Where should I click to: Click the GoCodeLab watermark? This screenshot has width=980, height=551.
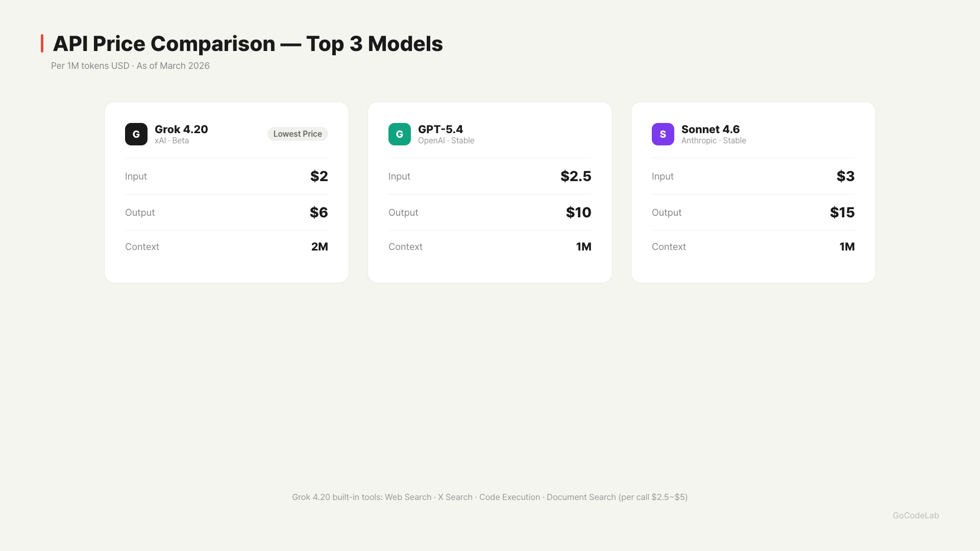(x=916, y=515)
